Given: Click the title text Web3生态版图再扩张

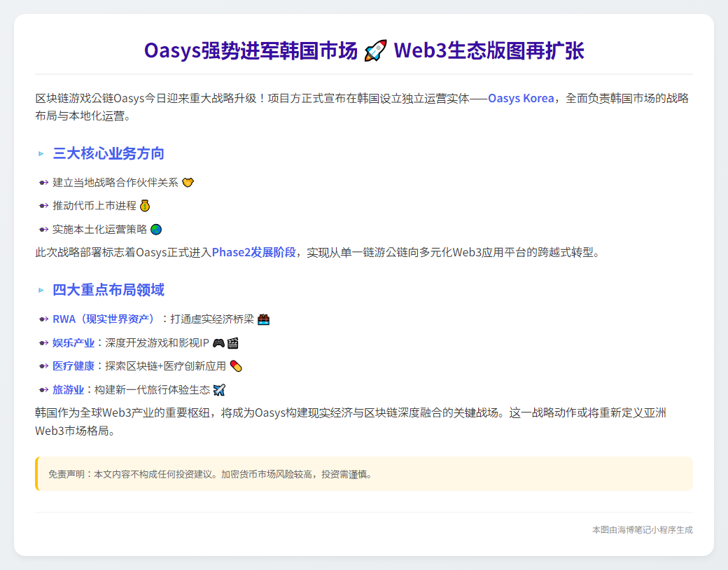Looking at the screenshot, I should 489,50.
